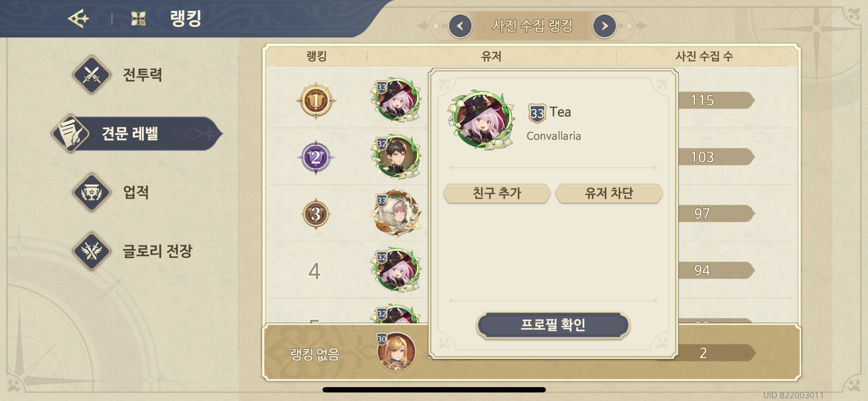Open profile with 프로필 확인 button
The image size is (868, 401).
(553, 325)
